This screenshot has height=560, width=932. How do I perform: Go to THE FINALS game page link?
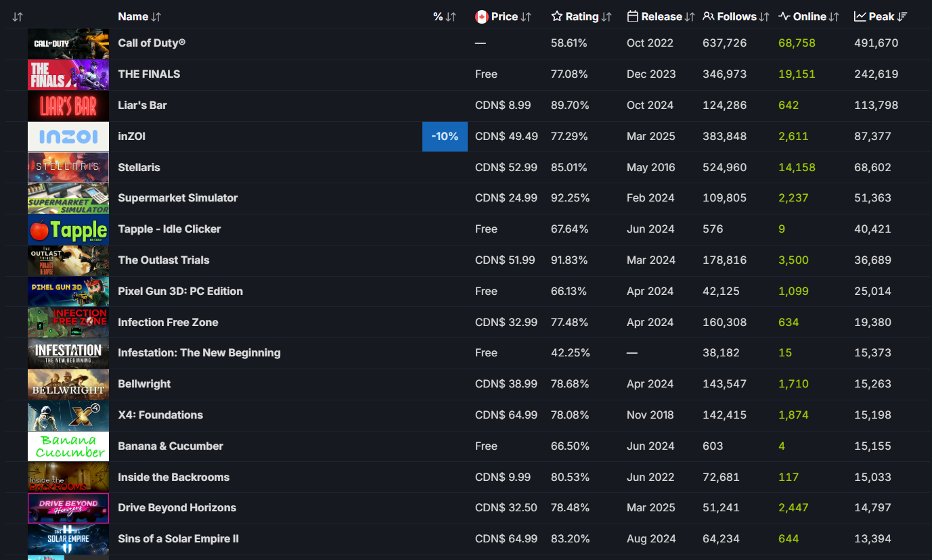[149, 74]
